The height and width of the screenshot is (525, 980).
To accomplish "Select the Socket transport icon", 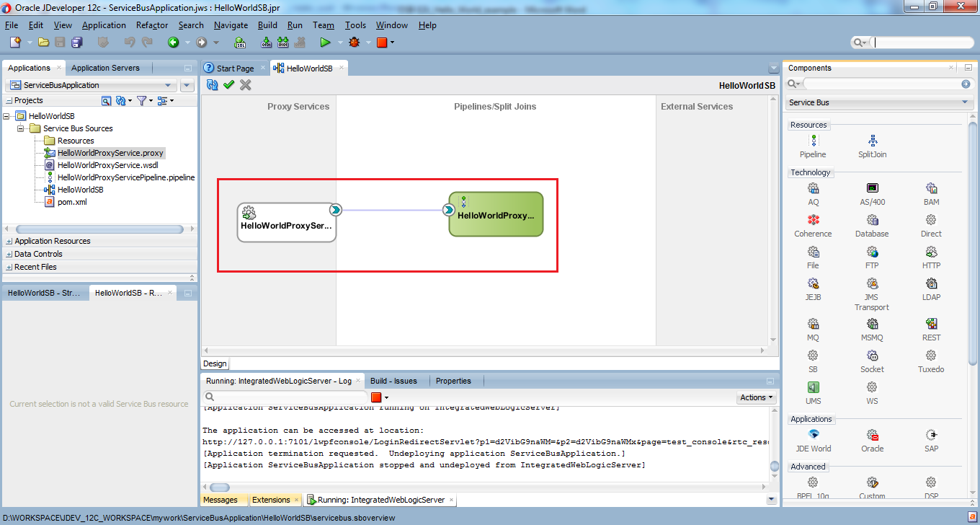I will (872, 356).
